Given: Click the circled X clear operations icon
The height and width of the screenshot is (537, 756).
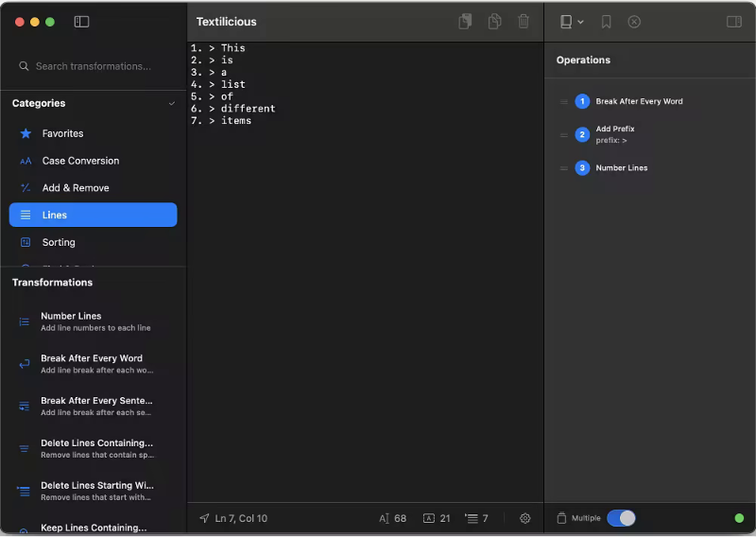Looking at the screenshot, I should point(634,22).
